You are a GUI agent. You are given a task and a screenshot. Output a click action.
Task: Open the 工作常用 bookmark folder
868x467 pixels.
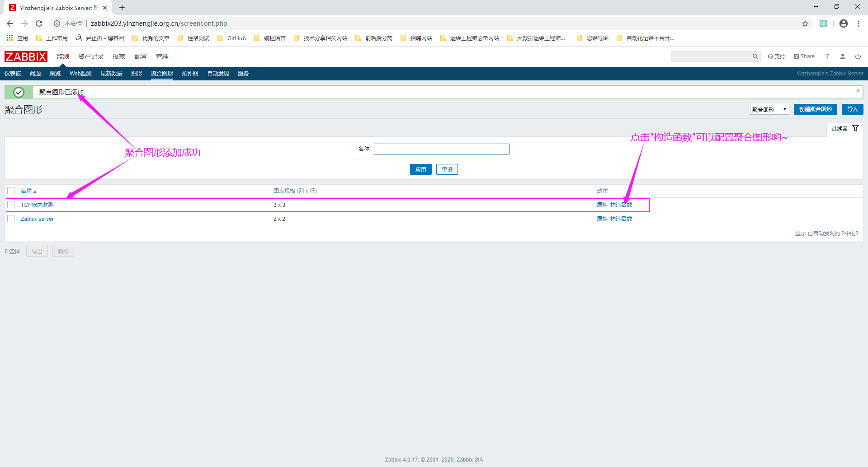pyautogui.click(x=52, y=38)
